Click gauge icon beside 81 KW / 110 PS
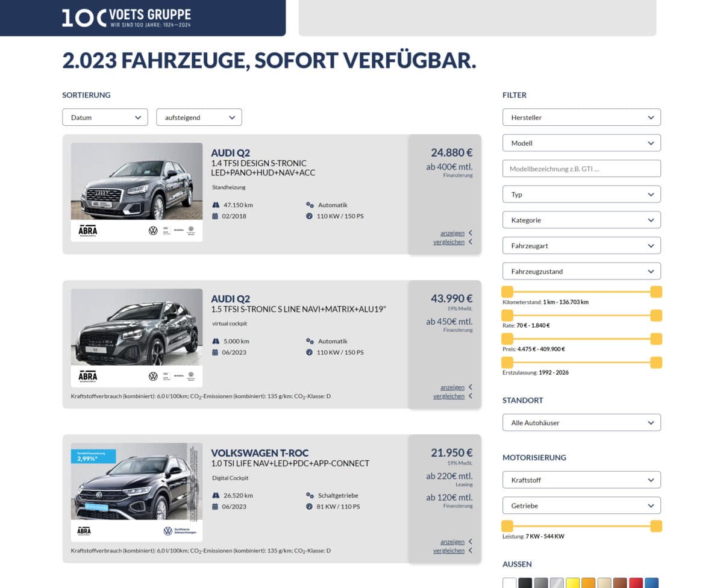Viewport: 723px width, 588px height. (310, 506)
